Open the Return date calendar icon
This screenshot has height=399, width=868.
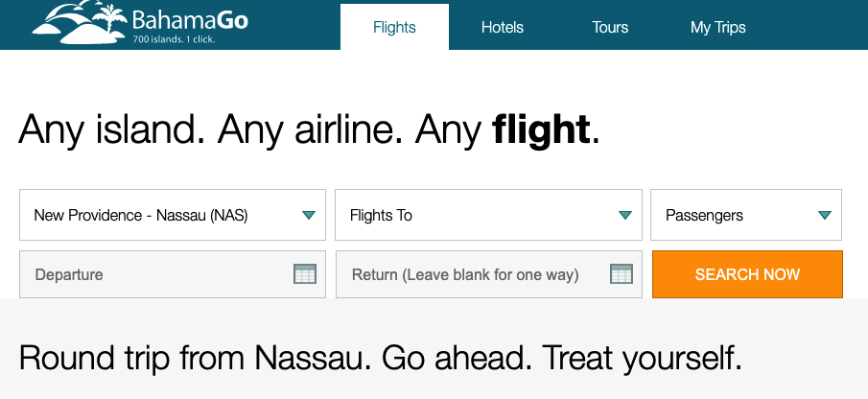point(622,274)
